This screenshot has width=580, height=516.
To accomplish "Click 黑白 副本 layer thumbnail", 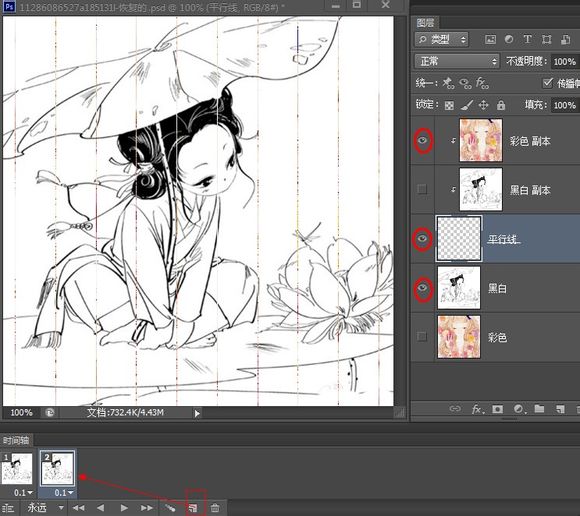I will click(x=481, y=189).
